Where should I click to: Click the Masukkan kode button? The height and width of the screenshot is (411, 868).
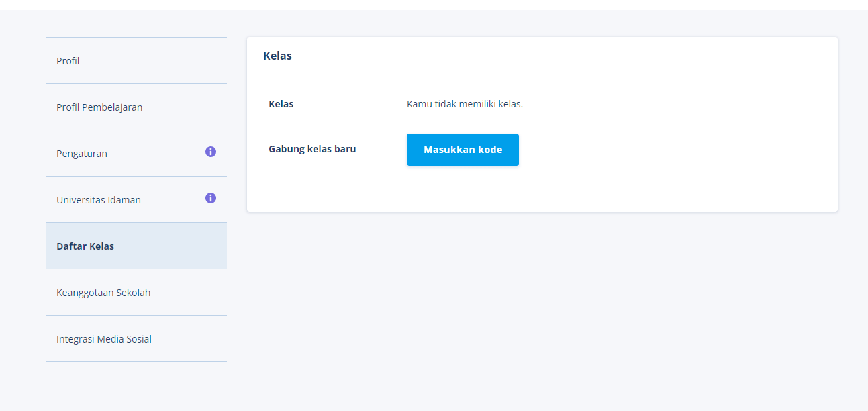[x=463, y=150]
